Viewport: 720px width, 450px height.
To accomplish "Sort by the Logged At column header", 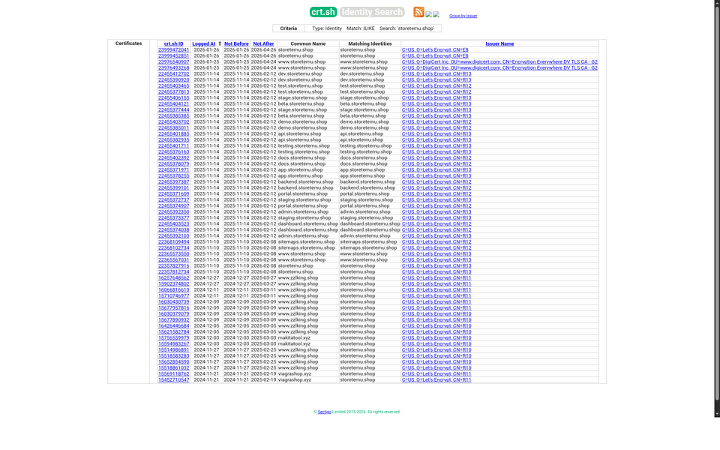I will (204, 44).
